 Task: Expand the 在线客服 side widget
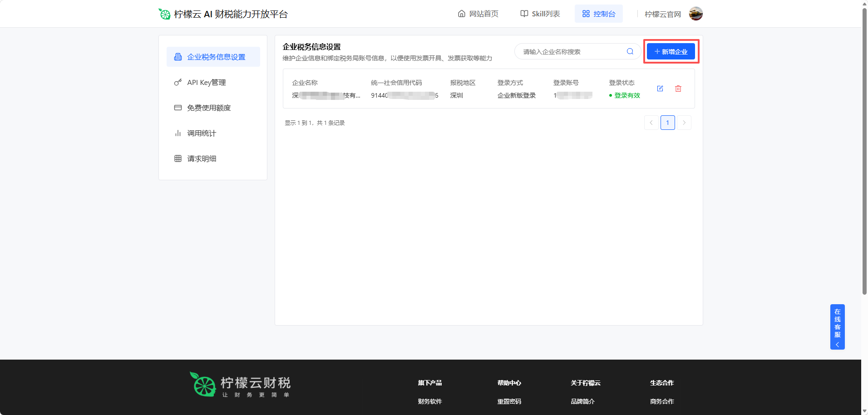click(838, 327)
